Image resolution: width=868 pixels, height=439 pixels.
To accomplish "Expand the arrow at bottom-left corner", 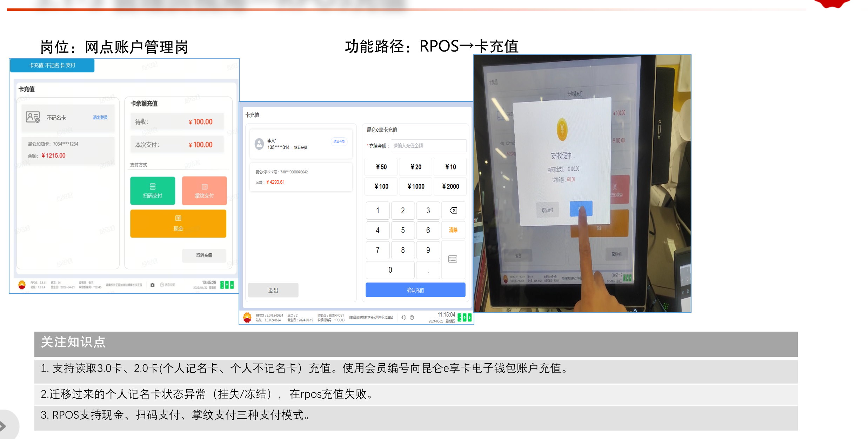I will tap(3, 426).
